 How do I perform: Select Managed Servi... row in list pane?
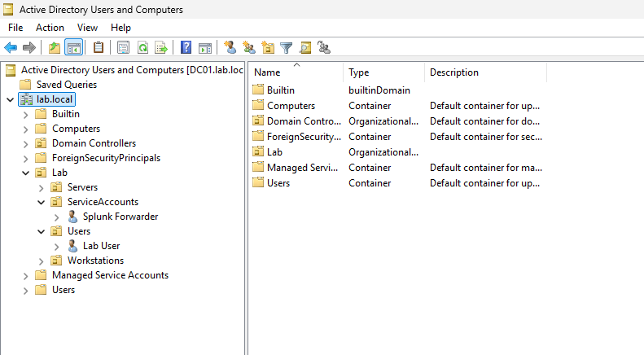(398, 168)
